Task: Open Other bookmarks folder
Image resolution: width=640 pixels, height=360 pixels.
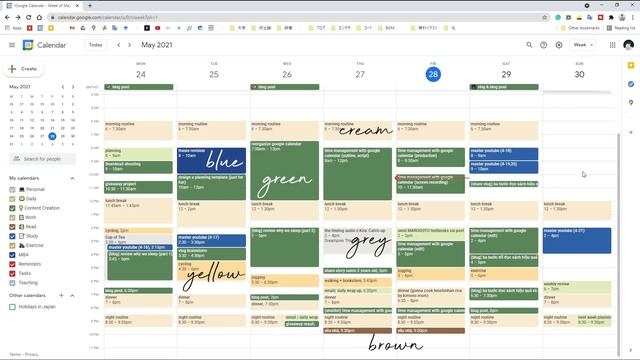Action: coord(580,28)
